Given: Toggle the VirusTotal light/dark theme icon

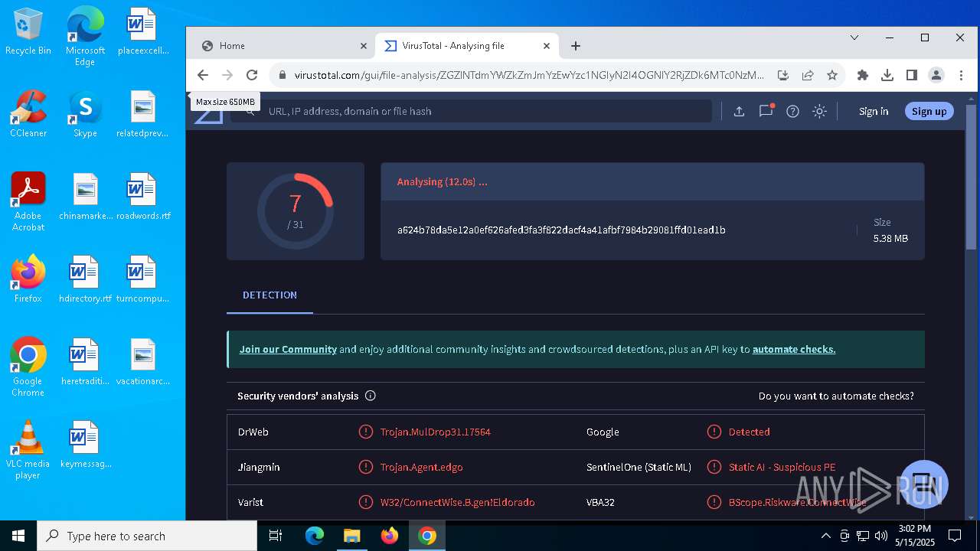Looking at the screenshot, I should point(819,111).
